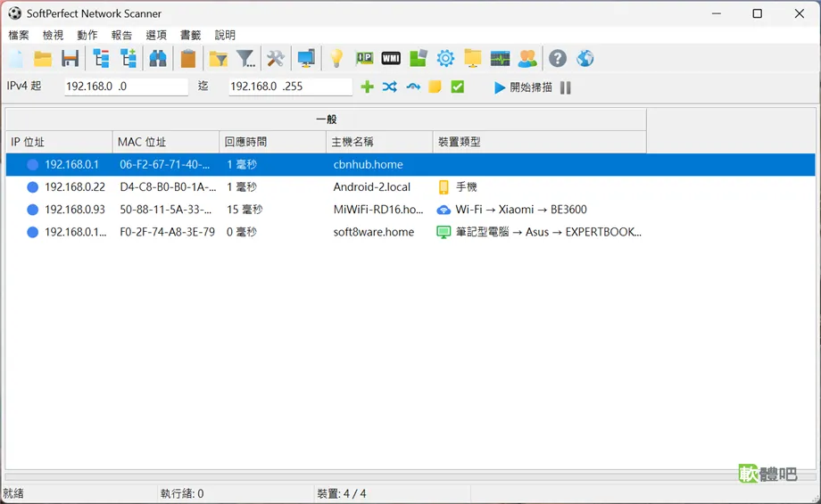Click the Wi-Fi Xiaomi BE3600 device type
821x504 pixels.
click(x=521, y=210)
